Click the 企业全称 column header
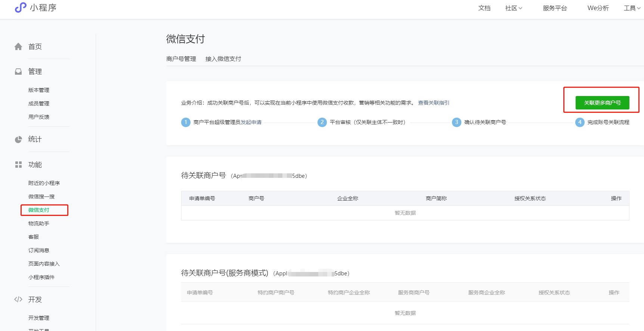Image resolution: width=644 pixels, height=331 pixels. click(348, 198)
